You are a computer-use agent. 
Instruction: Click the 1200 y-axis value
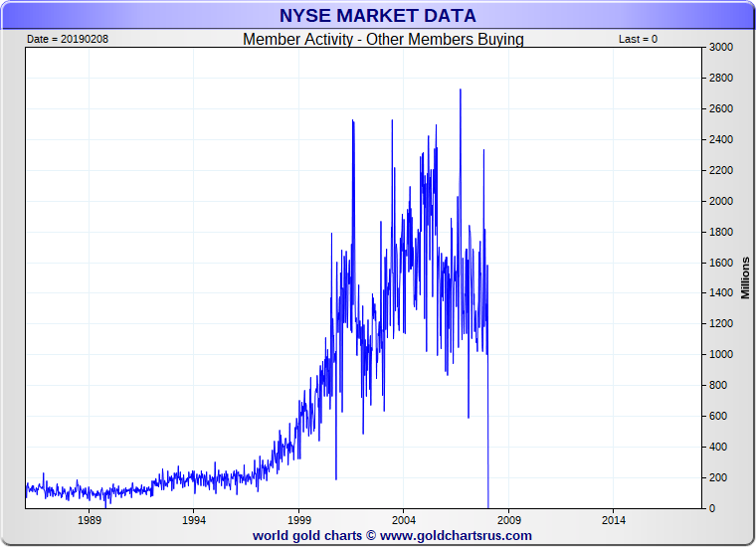coord(721,324)
